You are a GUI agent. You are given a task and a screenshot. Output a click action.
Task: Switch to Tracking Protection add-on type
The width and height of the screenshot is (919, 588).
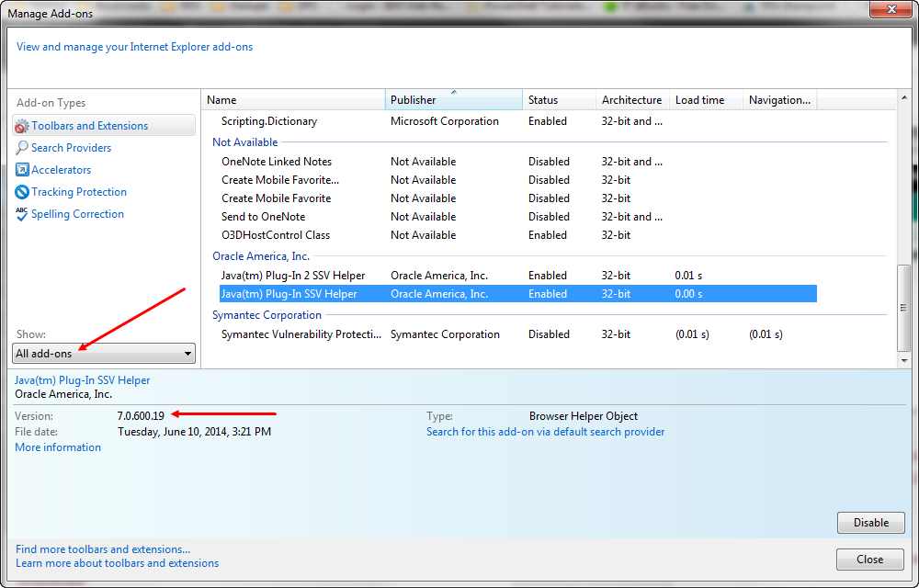[78, 192]
